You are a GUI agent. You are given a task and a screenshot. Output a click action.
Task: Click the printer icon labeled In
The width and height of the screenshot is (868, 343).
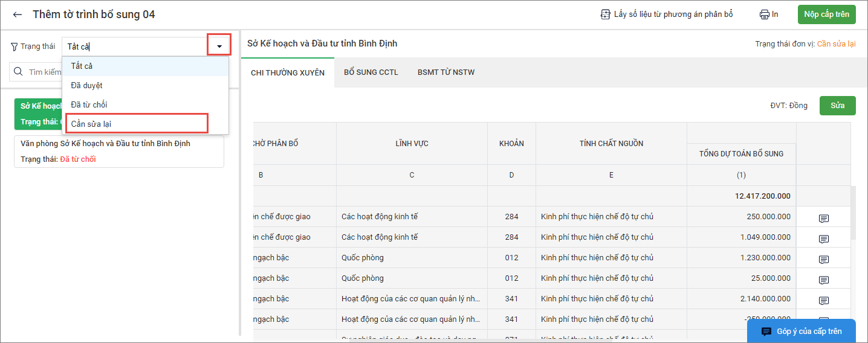pos(764,14)
